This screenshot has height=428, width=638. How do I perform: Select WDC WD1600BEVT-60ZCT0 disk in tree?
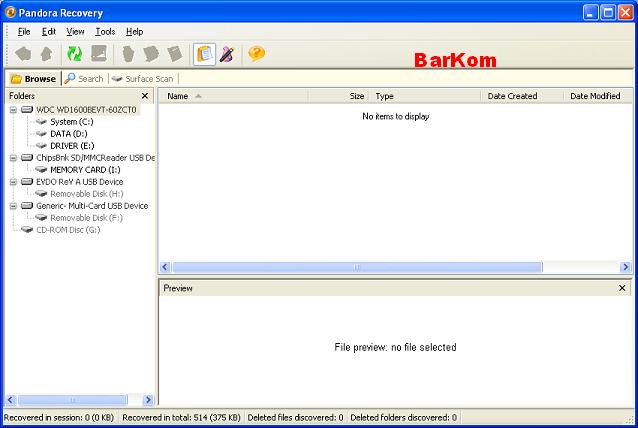pos(86,110)
